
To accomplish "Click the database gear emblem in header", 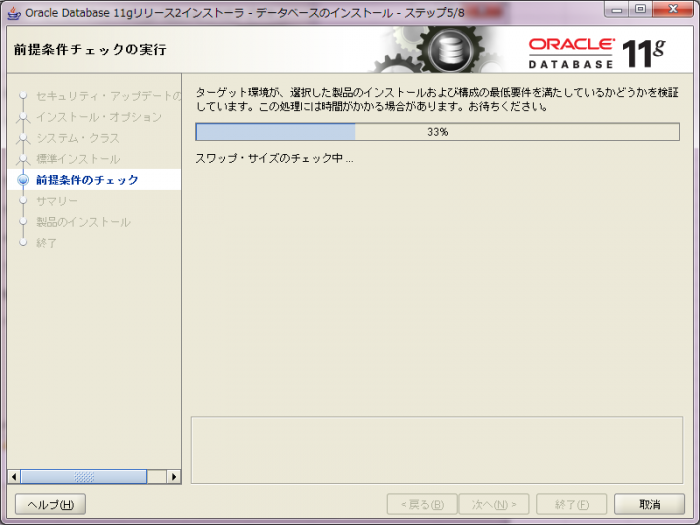I will pyautogui.click(x=450, y=50).
